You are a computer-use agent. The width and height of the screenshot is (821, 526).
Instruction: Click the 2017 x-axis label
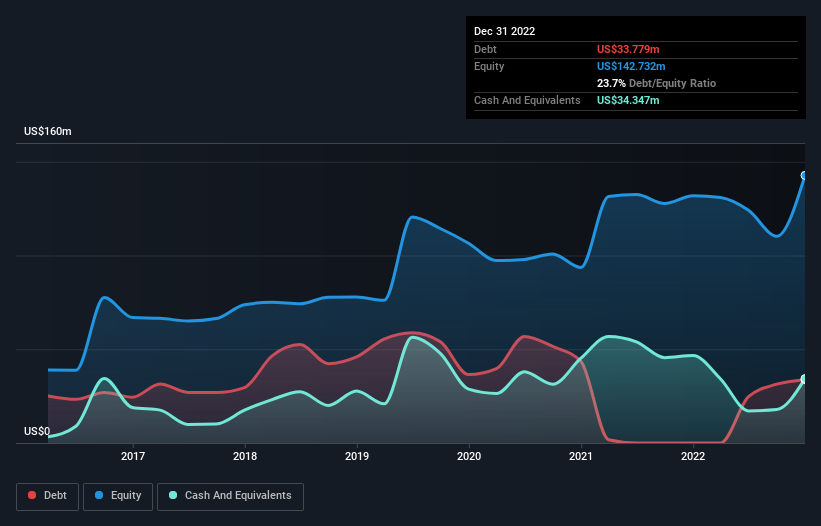coord(133,456)
